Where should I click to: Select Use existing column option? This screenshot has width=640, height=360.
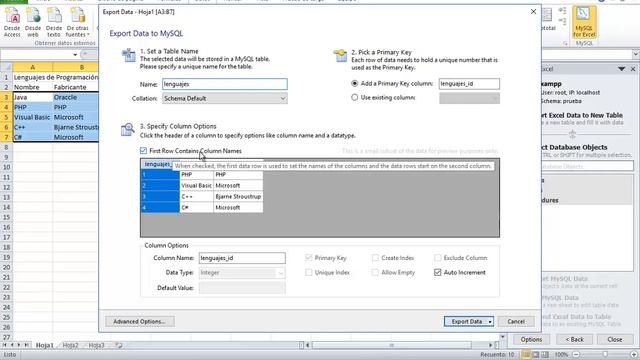[354, 98]
